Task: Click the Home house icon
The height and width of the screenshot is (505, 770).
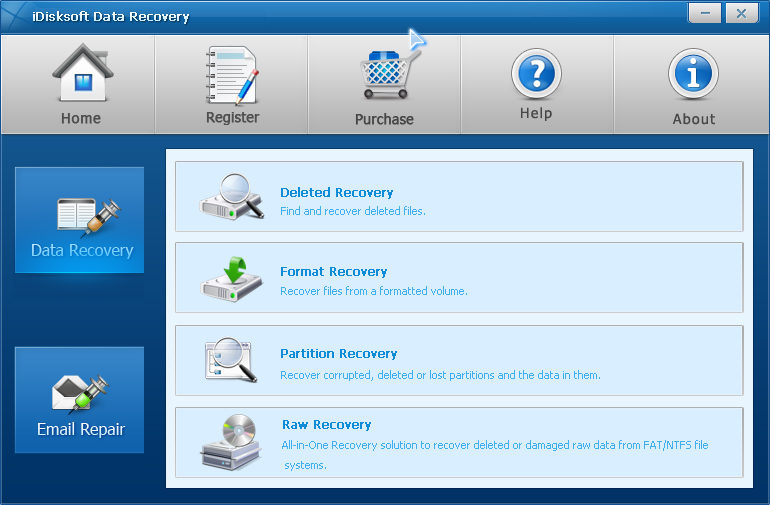Action: [x=83, y=73]
